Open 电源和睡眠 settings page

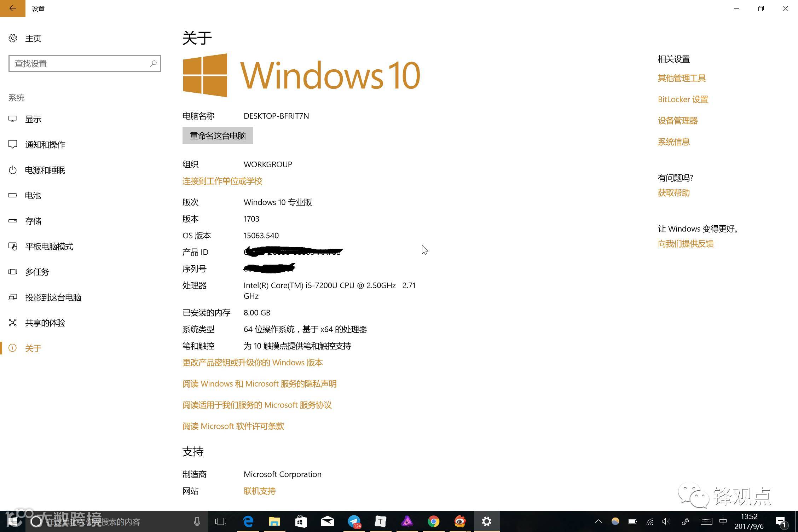point(45,170)
